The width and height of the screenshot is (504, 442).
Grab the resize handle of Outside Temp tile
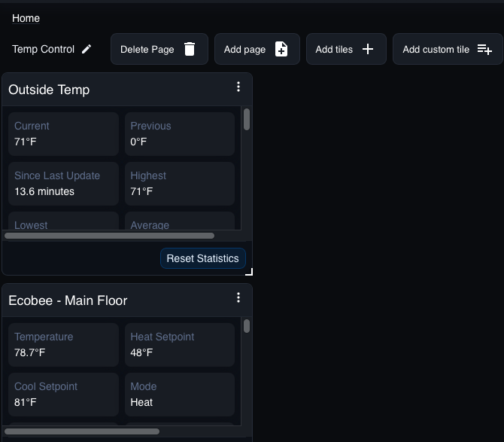[249, 271]
